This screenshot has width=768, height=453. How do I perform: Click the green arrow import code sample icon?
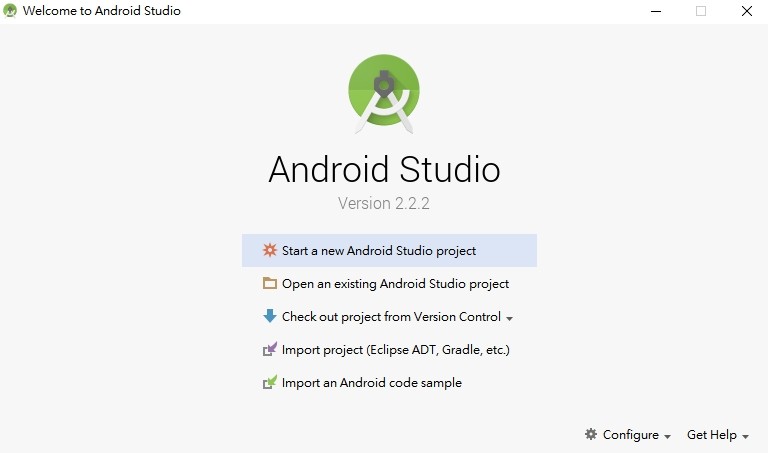[270, 382]
